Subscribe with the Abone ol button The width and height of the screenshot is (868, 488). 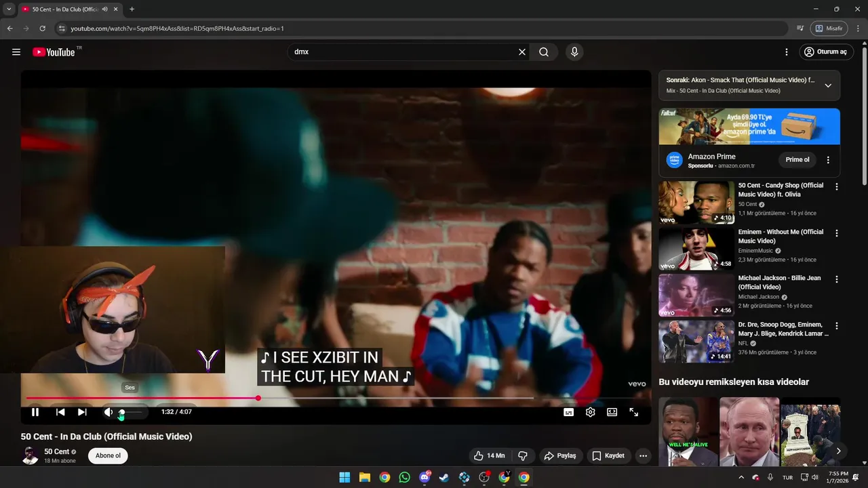click(108, 455)
